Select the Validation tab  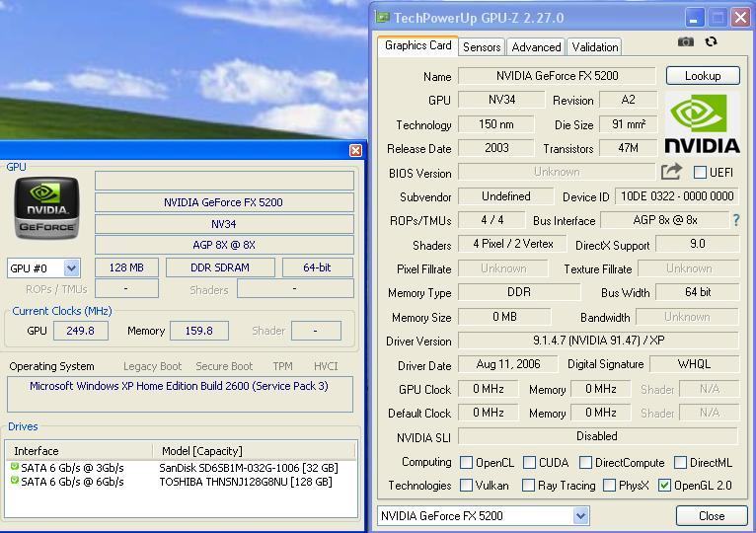595,46
